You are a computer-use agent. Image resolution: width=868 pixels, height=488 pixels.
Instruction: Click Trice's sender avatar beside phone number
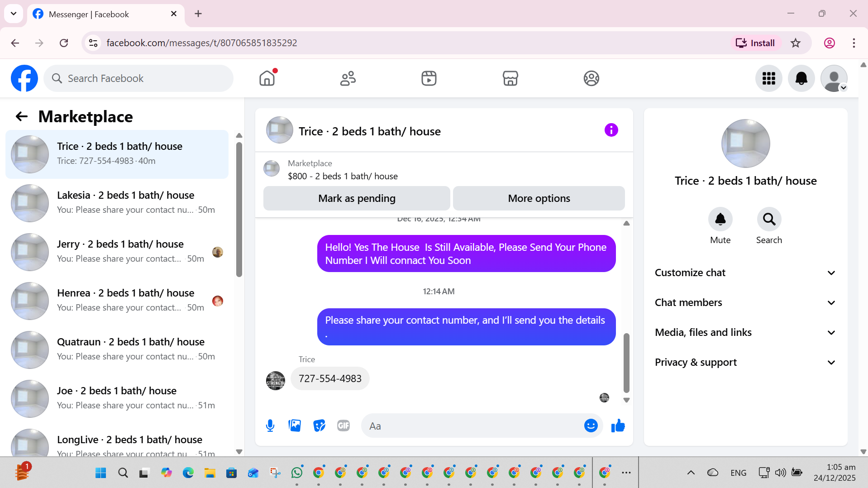click(275, 381)
